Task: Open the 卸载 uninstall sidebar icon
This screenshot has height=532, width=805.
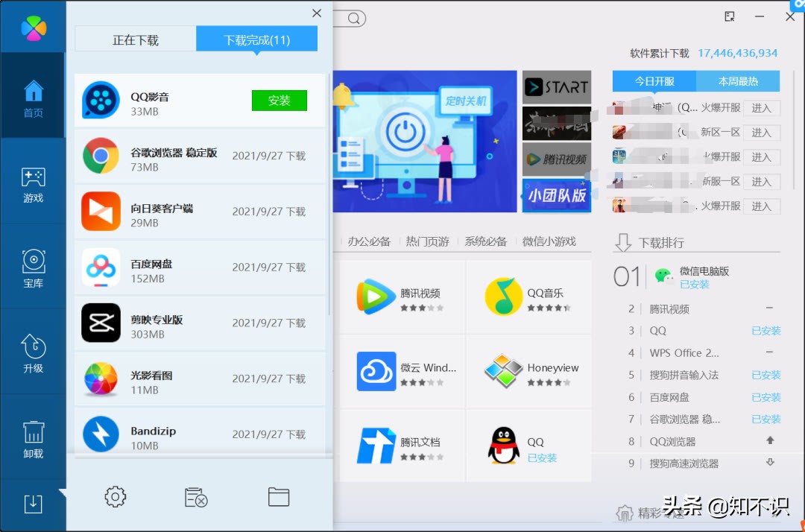Action: [33, 440]
